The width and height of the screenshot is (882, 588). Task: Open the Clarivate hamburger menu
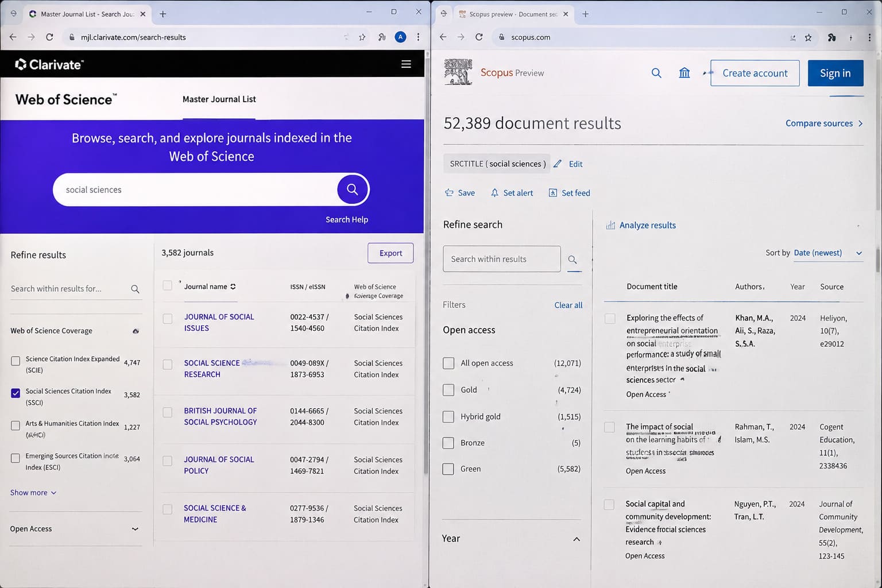pyautogui.click(x=406, y=64)
